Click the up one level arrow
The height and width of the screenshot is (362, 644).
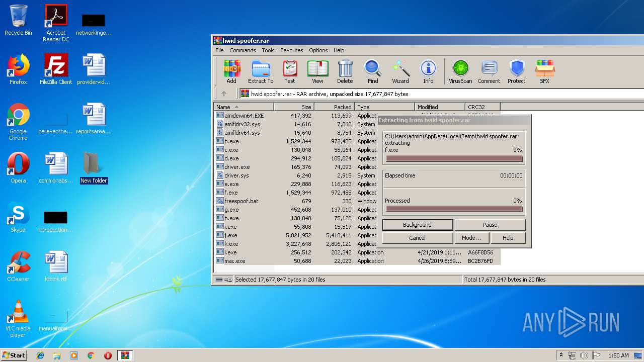[224, 94]
